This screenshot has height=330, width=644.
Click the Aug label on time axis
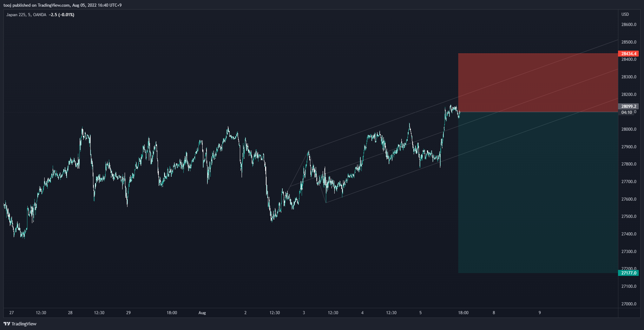click(x=202, y=313)
